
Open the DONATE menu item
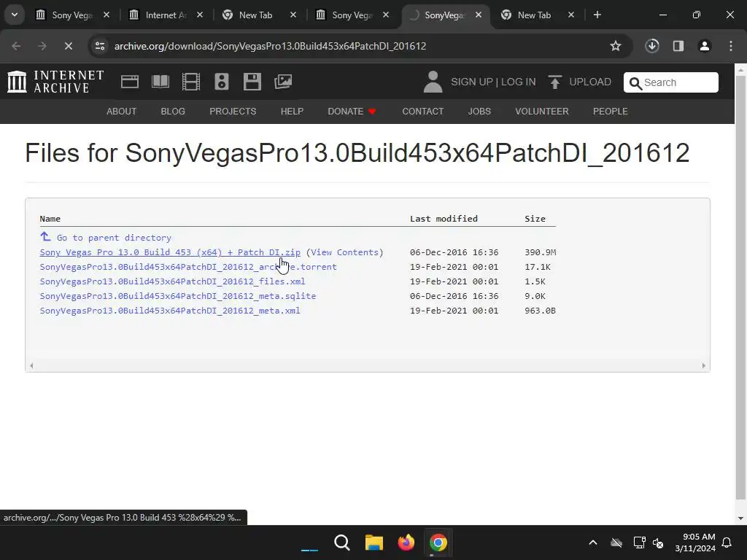pos(352,112)
